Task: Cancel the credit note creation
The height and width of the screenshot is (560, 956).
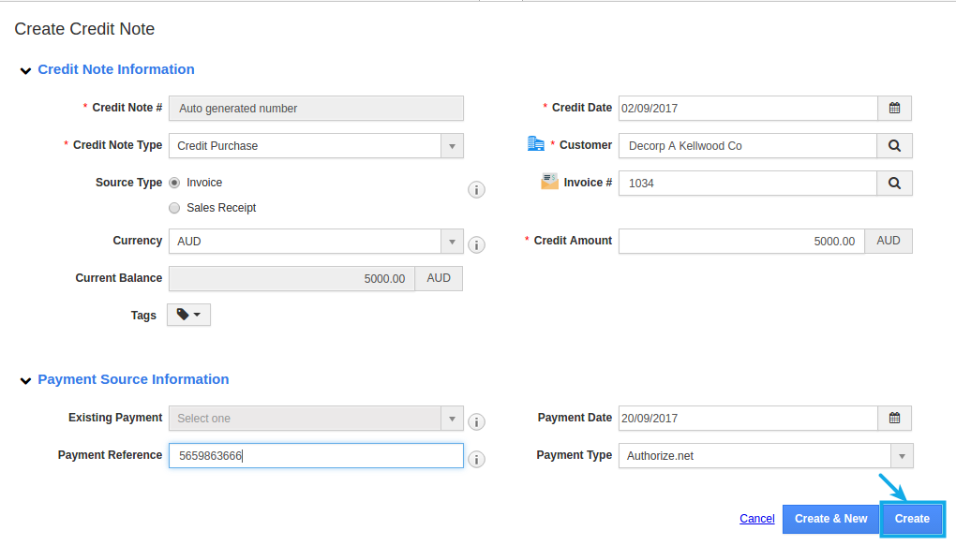Action: [x=756, y=519]
